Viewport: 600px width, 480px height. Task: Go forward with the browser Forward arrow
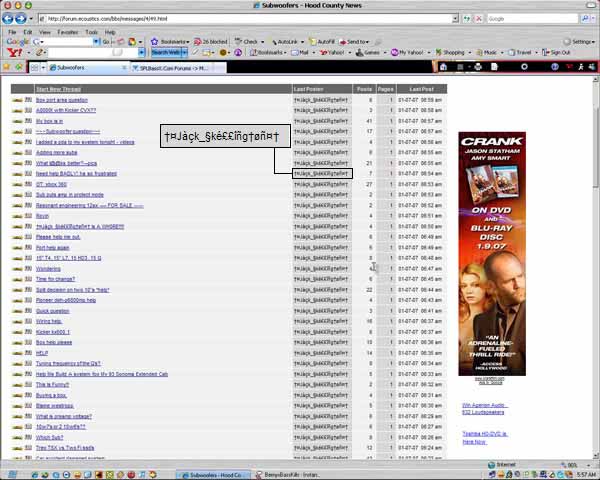point(21,18)
